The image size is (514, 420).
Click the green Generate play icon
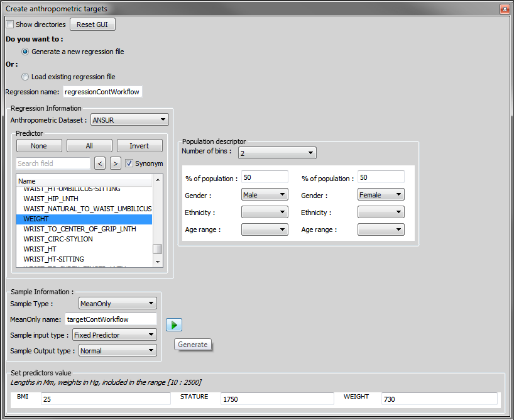(x=173, y=325)
